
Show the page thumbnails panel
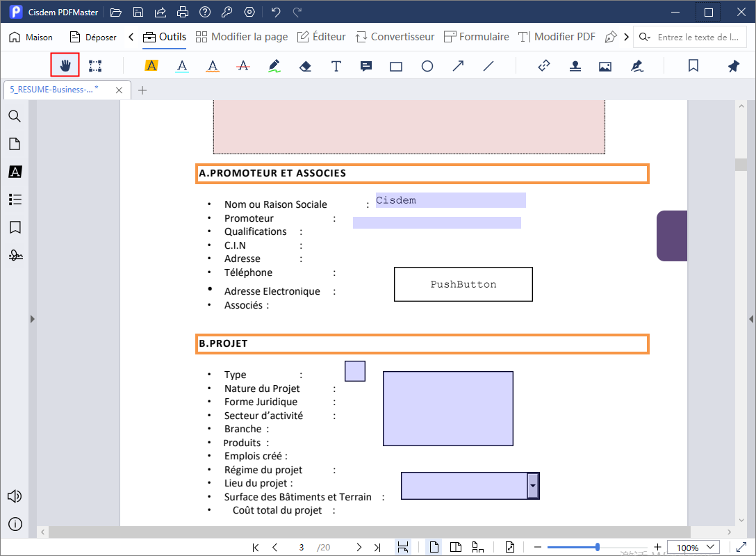tap(15, 144)
